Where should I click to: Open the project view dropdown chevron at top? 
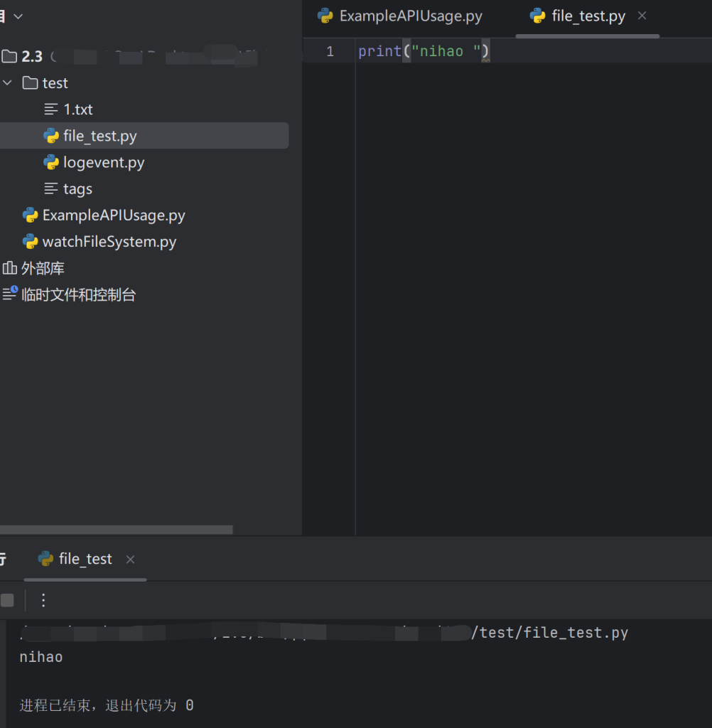point(18,16)
